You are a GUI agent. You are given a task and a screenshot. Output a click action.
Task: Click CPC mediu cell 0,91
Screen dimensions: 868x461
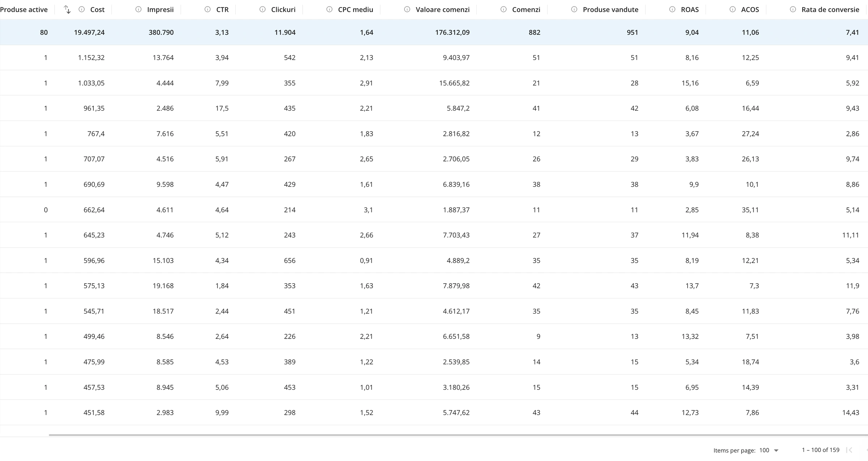tap(366, 260)
